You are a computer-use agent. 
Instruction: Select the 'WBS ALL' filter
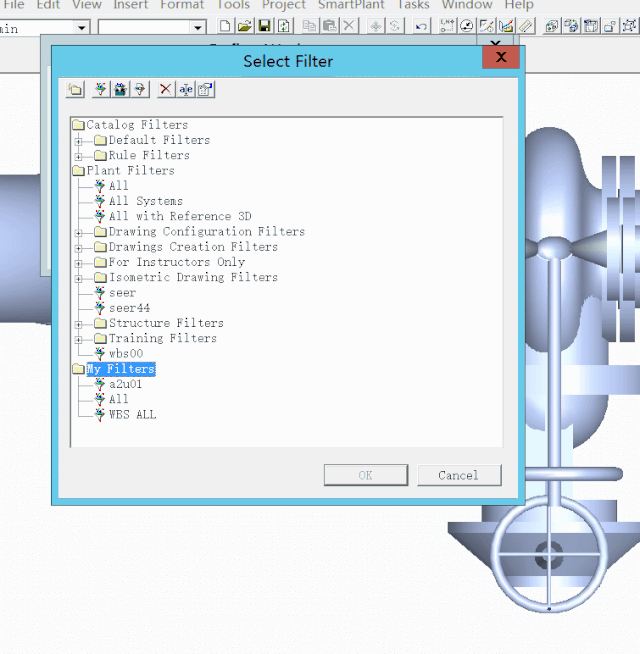[133, 415]
